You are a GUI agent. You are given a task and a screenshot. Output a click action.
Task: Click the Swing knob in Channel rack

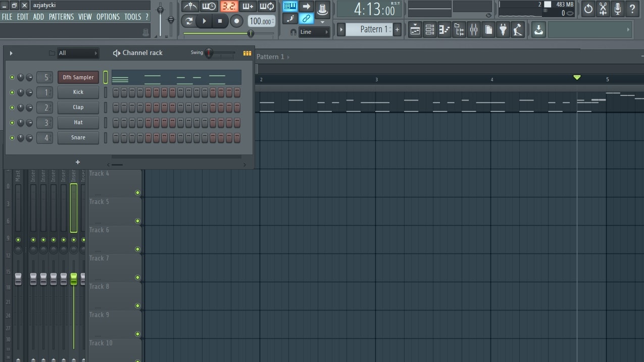pyautogui.click(x=209, y=53)
